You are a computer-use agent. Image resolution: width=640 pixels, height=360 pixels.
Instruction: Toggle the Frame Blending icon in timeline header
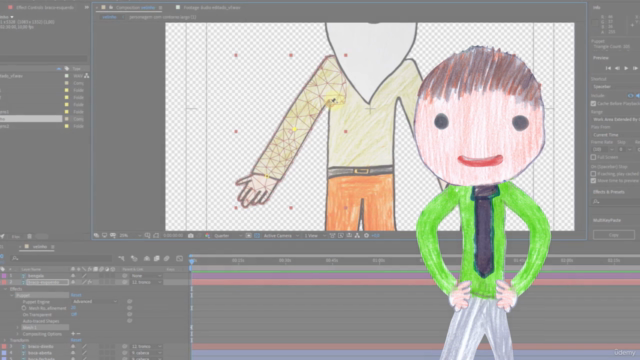(x=156, y=258)
